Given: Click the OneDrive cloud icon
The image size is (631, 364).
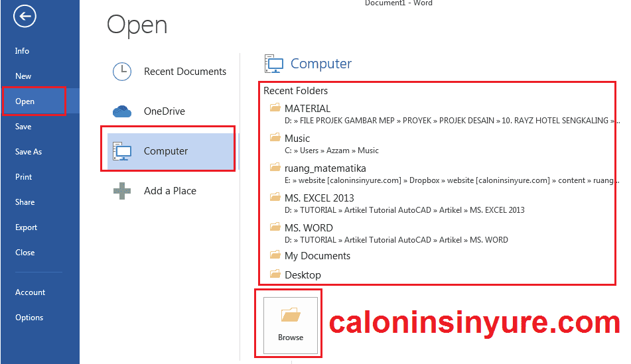Looking at the screenshot, I should (x=122, y=111).
